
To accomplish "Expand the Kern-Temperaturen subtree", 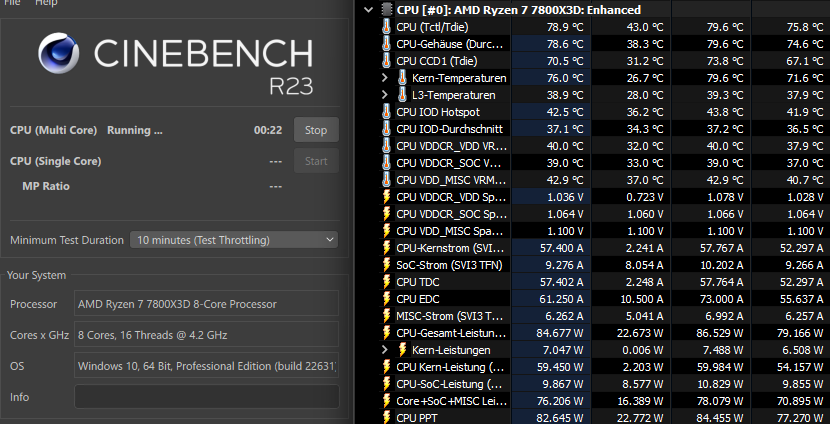I will click(x=385, y=78).
